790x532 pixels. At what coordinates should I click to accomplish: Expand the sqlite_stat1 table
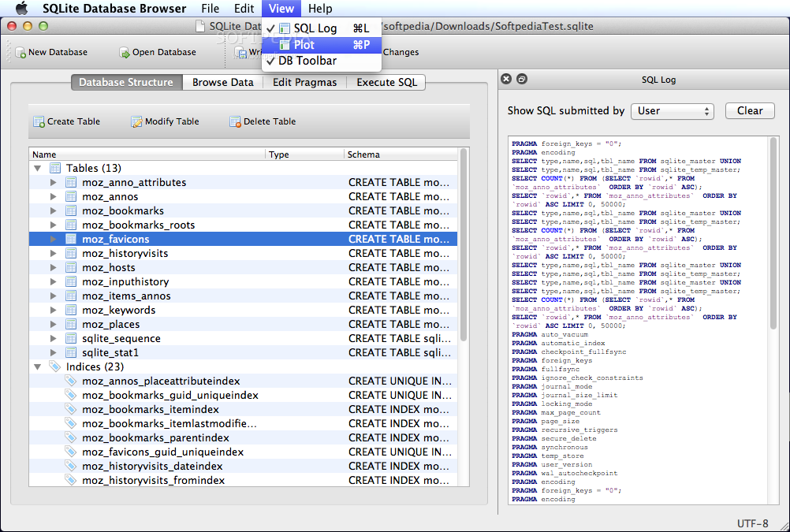point(53,352)
